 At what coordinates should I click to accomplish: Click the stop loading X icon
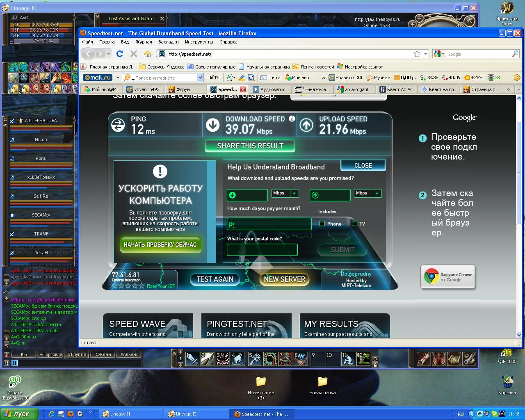point(133,54)
